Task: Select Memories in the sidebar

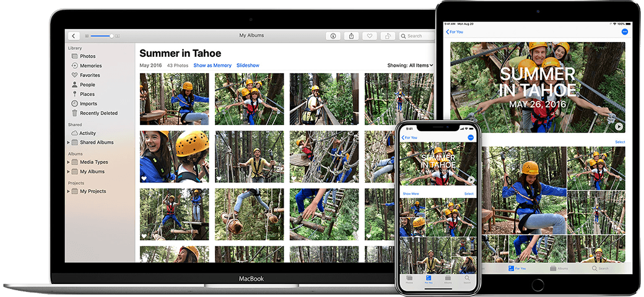Action: click(91, 66)
